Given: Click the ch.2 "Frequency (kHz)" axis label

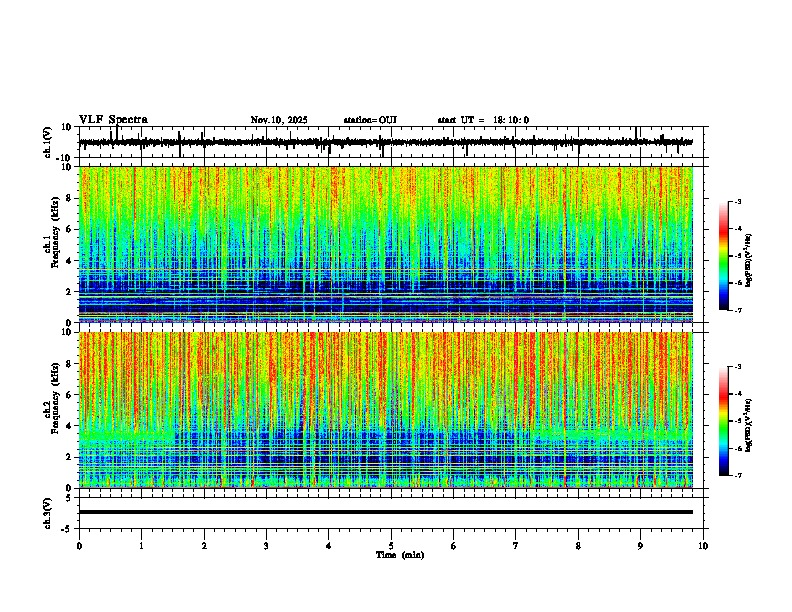Looking at the screenshot, I should tap(55, 398).
